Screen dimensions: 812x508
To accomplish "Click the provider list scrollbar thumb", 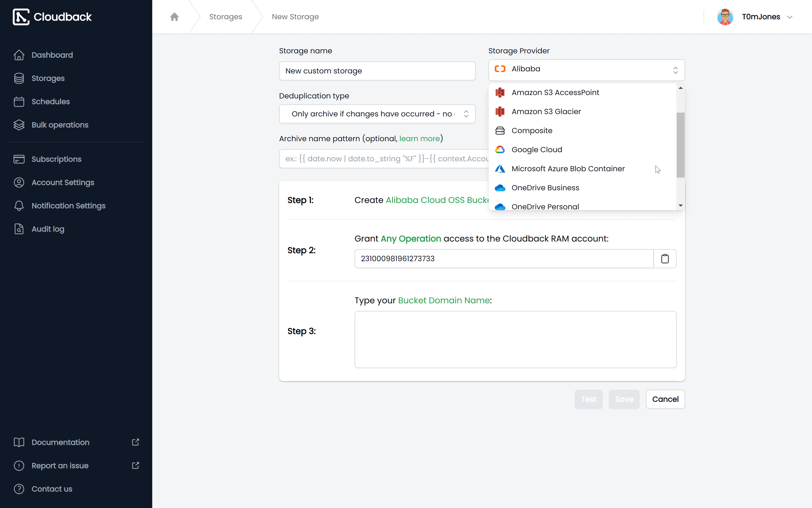I will pyautogui.click(x=680, y=145).
